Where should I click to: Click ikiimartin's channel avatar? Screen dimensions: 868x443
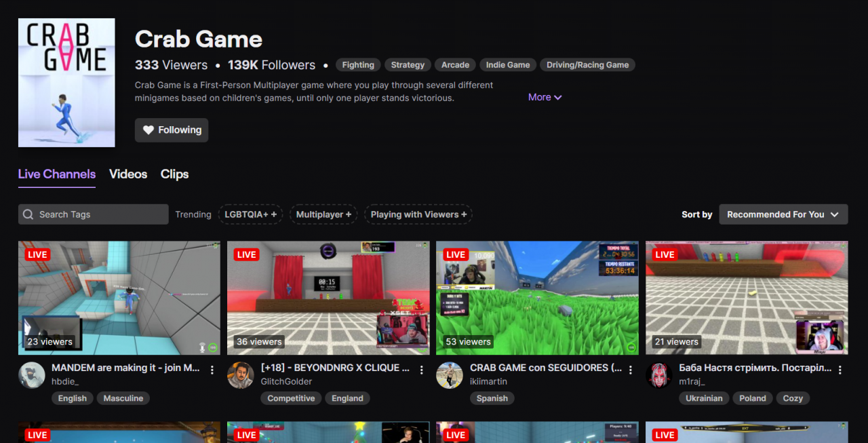[450, 375]
